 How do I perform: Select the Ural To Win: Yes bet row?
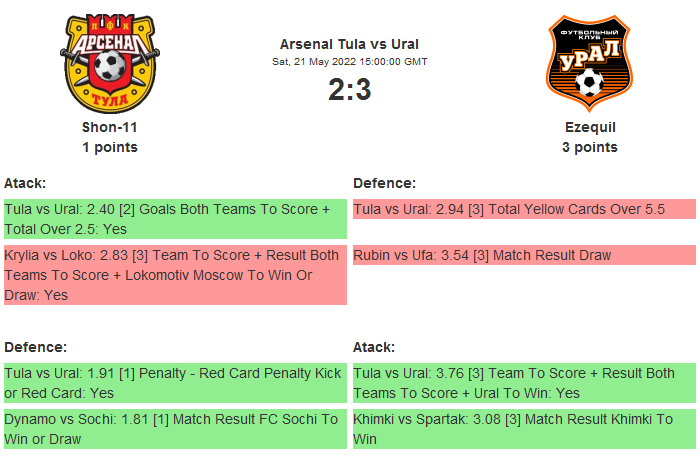524,382
